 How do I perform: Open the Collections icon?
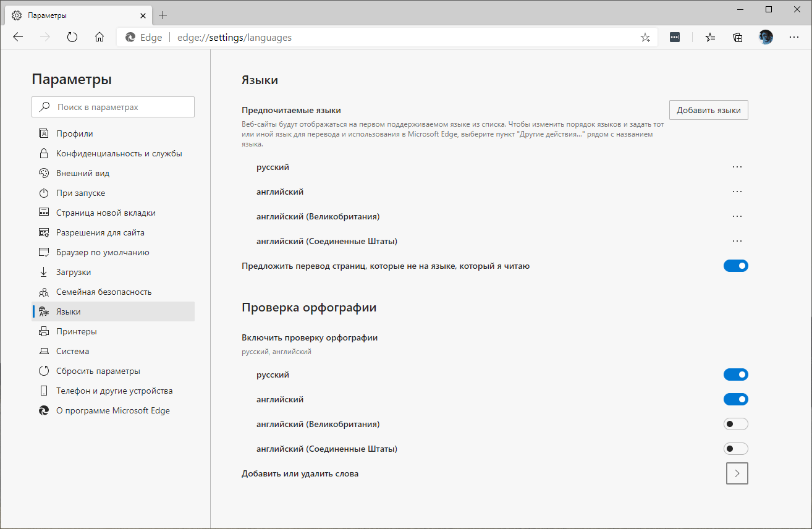(x=737, y=37)
